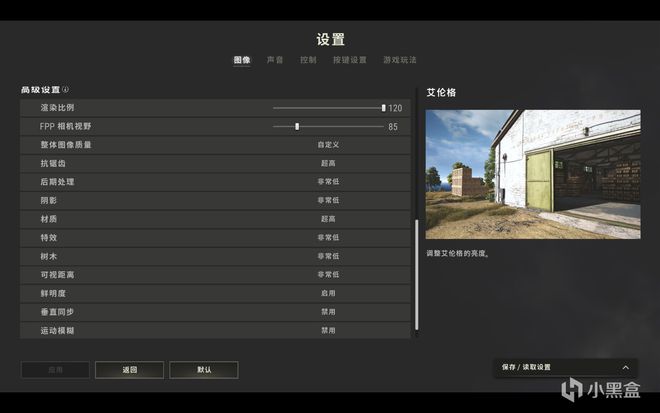660x413 pixels.
Task: Open the 整体图像质量 selector showing 自定义
Action: point(328,145)
